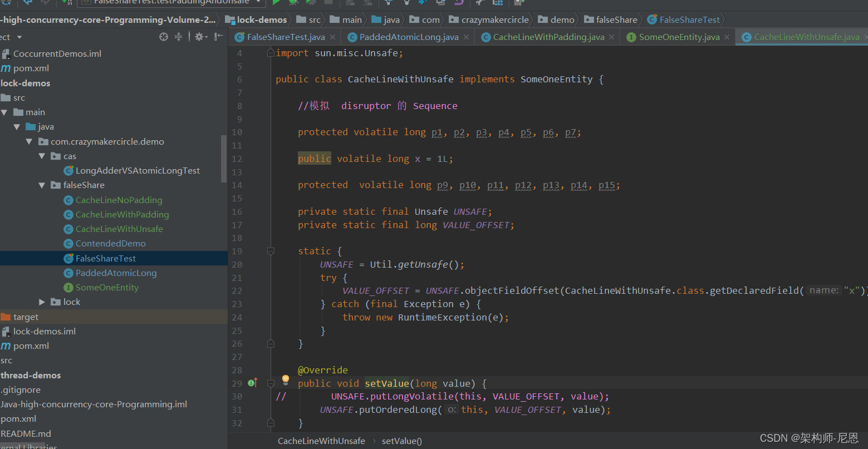
Task: Close the SomeOneEntity.java tab
Action: click(727, 37)
